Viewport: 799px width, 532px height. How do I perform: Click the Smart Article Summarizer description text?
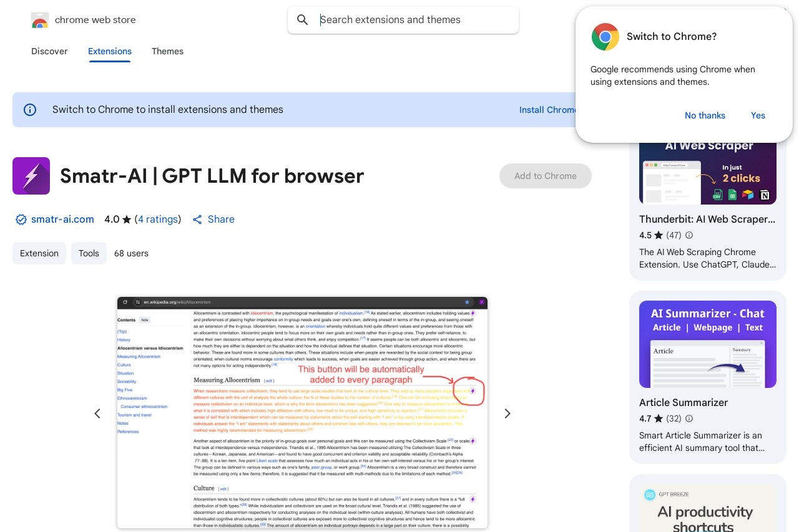702,442
